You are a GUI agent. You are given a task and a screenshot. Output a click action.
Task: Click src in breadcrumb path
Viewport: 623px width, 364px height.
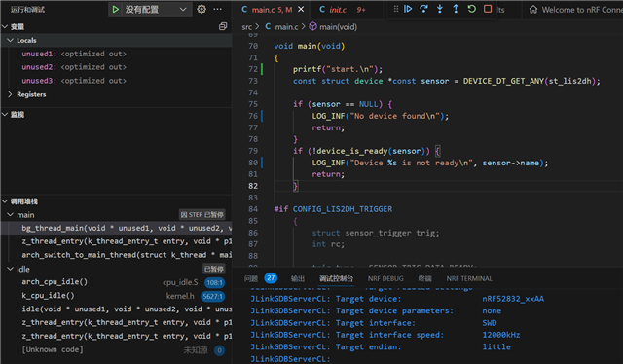pyautogui.click(x=246, y=26)
